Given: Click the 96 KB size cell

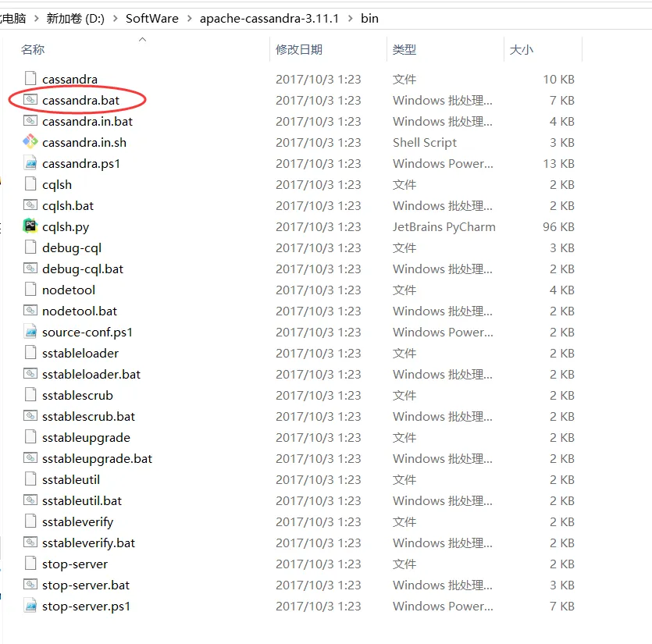Looking at the screenshot, I should [x=558, y=226].
